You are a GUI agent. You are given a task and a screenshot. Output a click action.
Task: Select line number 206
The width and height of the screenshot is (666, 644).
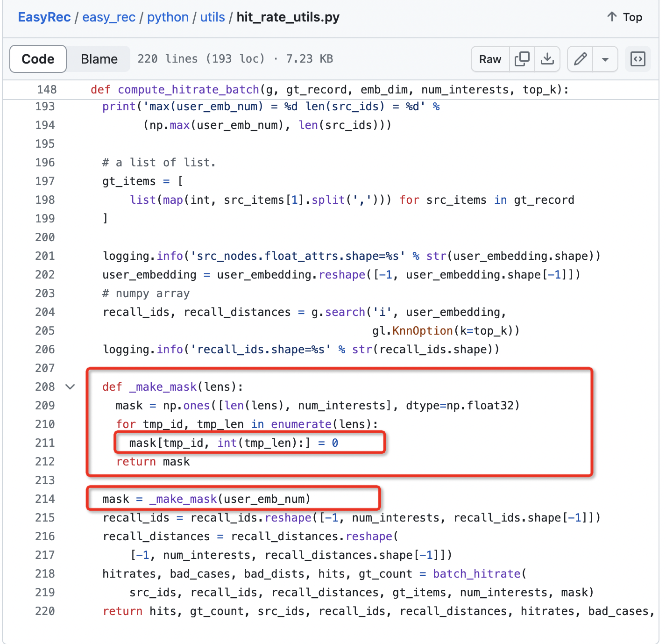(45, 350)
